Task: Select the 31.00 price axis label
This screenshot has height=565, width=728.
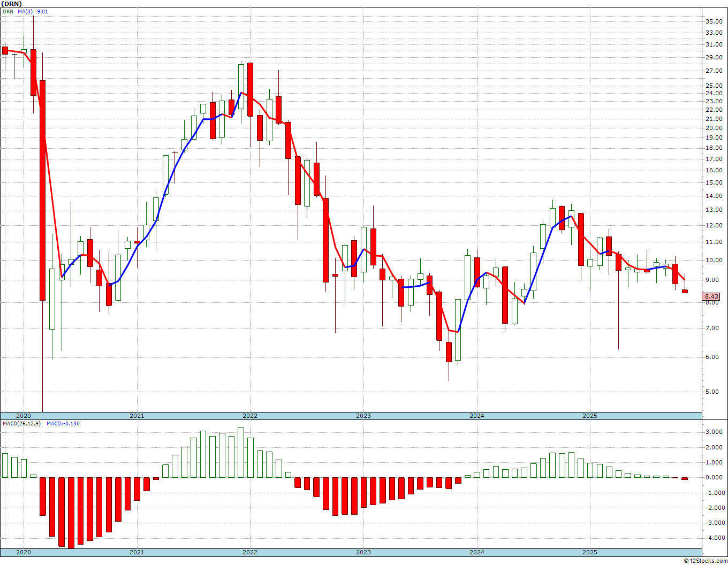Action: 714,45
